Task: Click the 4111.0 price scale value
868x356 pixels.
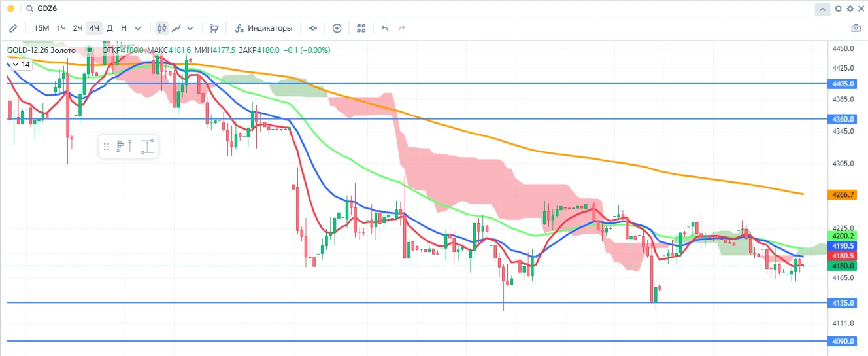Action: [x=844, y=323]
